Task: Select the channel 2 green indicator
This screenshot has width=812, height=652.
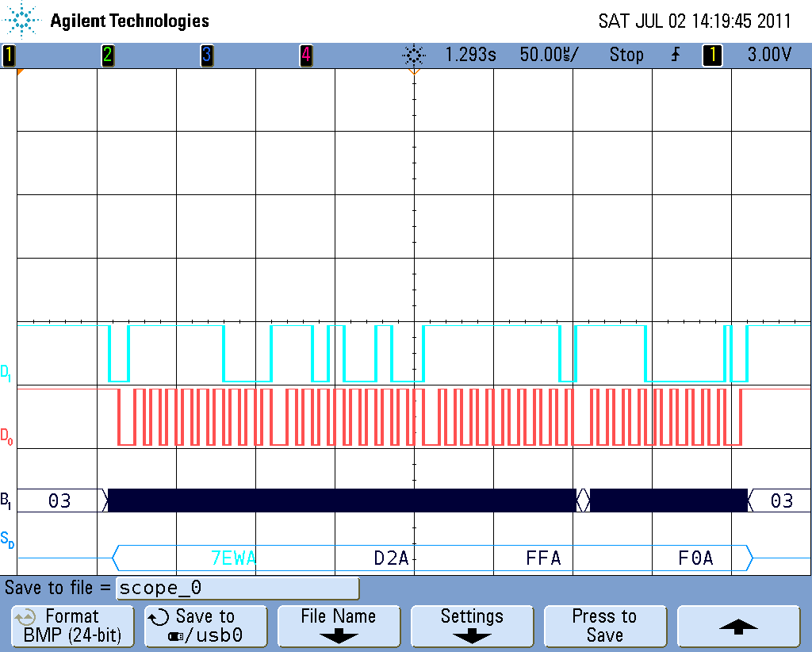Action: tap(107, 55)
